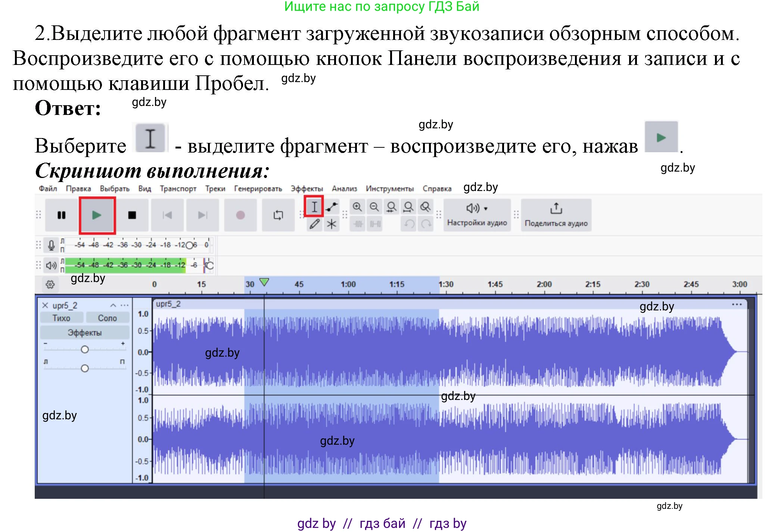
Task: Click the Undo arrow icon
Action: [x=410, y=224]
